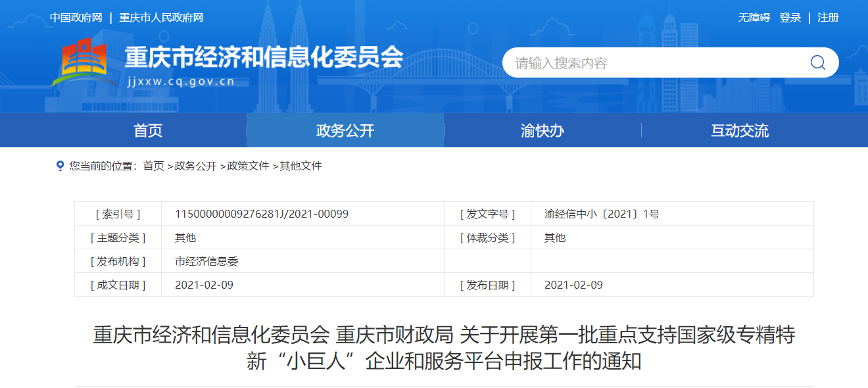Open 政策文件 in the breadcrumb

coord(248,166)
